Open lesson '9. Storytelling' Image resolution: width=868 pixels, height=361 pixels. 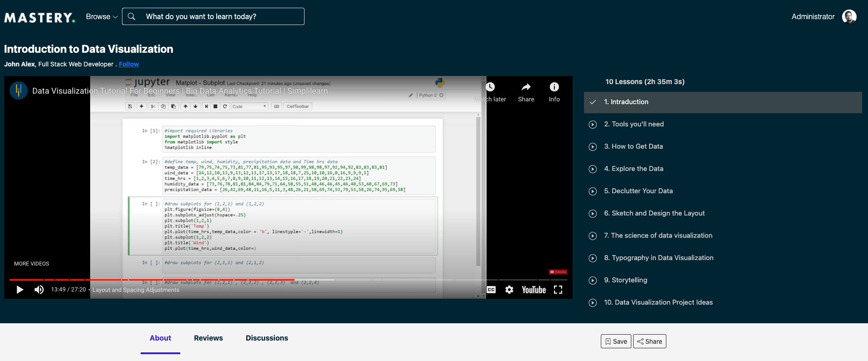pyautogui.click(x=626, y=280)
